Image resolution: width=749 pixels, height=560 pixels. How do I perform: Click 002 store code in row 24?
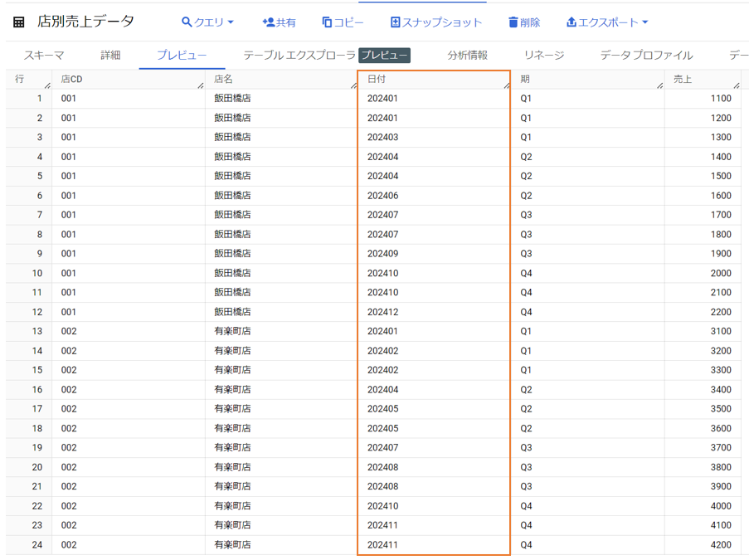[69, 545]
